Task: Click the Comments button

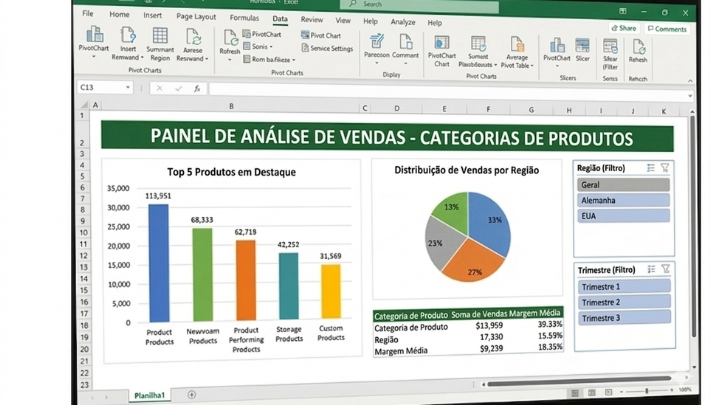Action: pyautogui.click(x=667, y=28)
